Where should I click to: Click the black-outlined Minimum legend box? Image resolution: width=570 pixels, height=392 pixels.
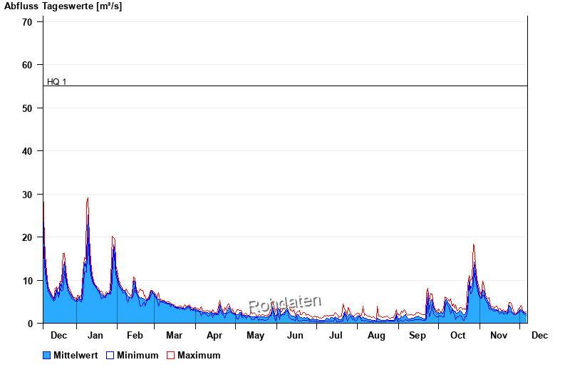110,355
